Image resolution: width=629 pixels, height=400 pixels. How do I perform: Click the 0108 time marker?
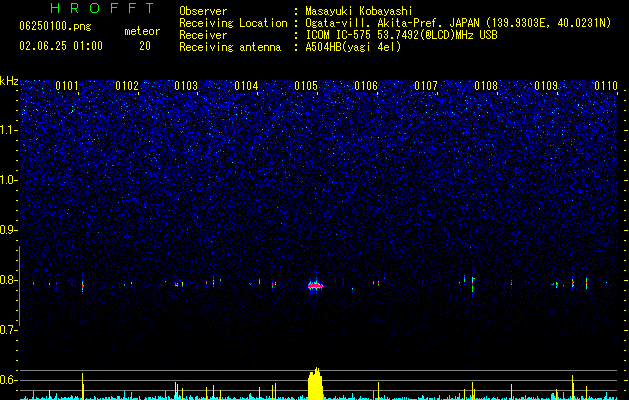(486, 86)
